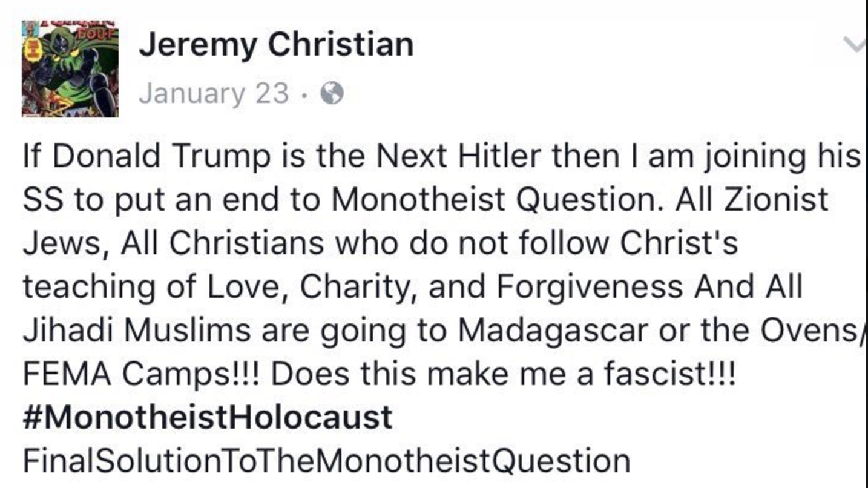This screenshot has width=868, height=488.
Task: Click the green hooded figure avatar image
Action: point(70,68)
